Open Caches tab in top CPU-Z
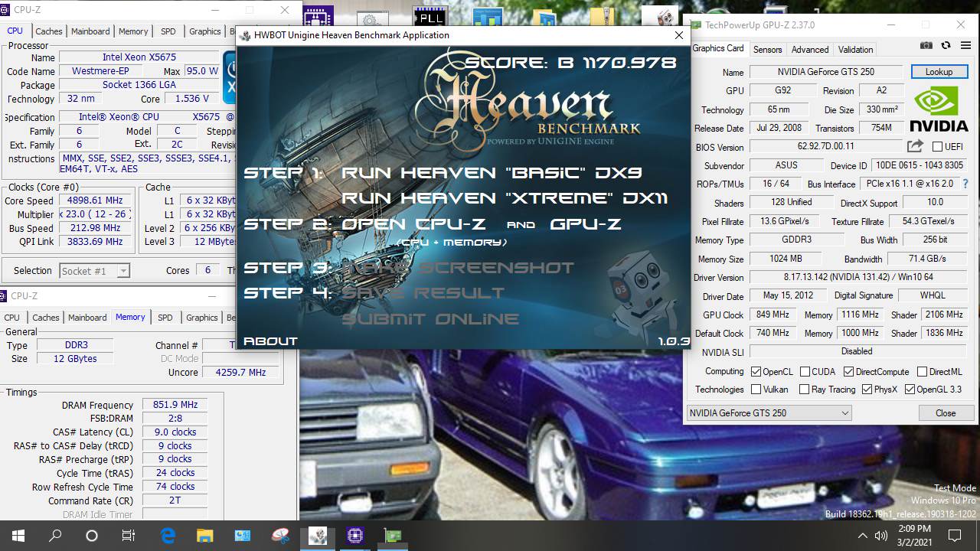This screenshot has height=551, width=980. [x=49, y=31]
